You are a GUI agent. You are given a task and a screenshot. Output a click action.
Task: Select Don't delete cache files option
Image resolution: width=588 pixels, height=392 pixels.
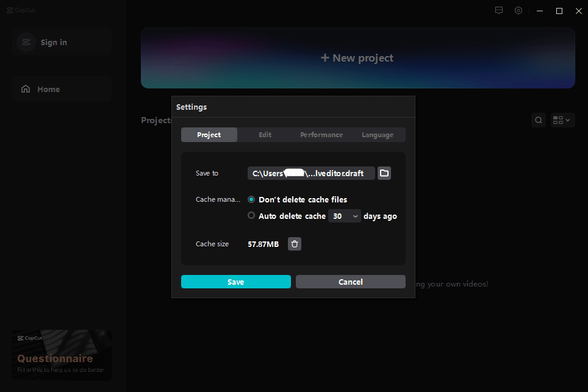(x=251, y=199)
